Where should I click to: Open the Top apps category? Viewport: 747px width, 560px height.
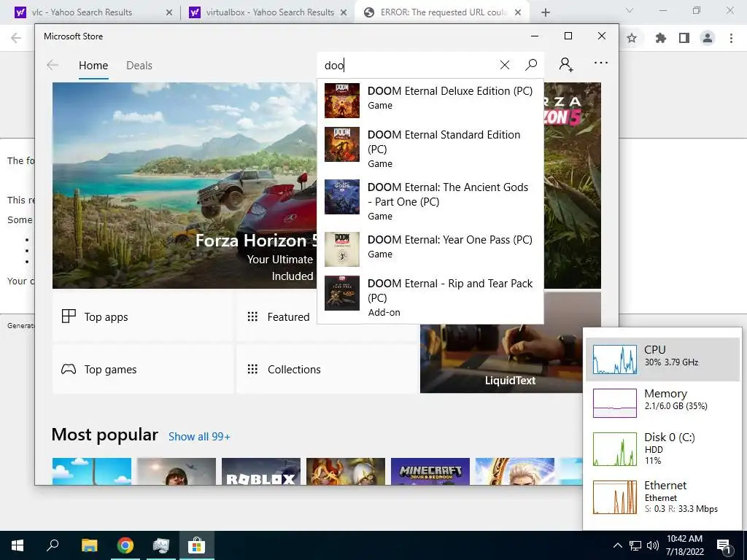pyautogui.click(x=143, y=316)
